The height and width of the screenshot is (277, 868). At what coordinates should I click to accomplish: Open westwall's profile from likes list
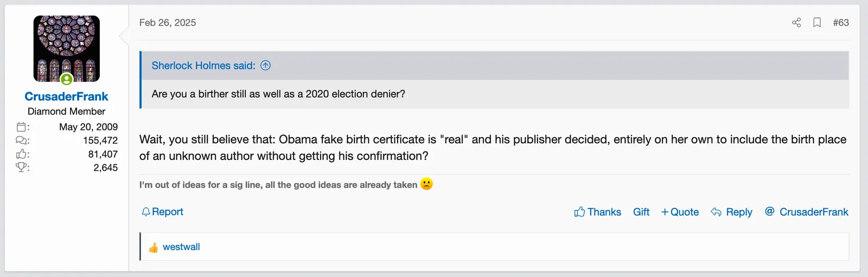181,247
